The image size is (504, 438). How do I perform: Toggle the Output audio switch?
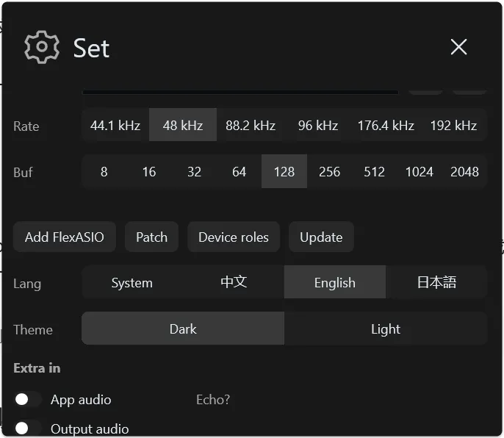point(28,428)
